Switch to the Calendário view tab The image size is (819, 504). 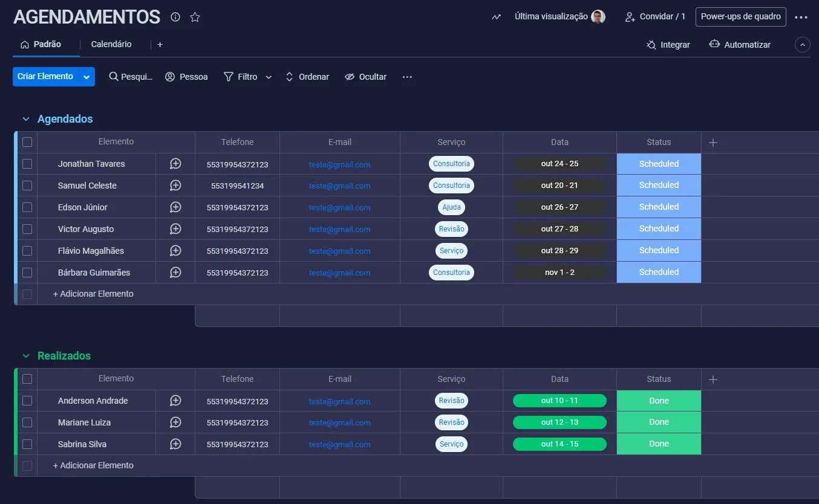coord(111,45)
